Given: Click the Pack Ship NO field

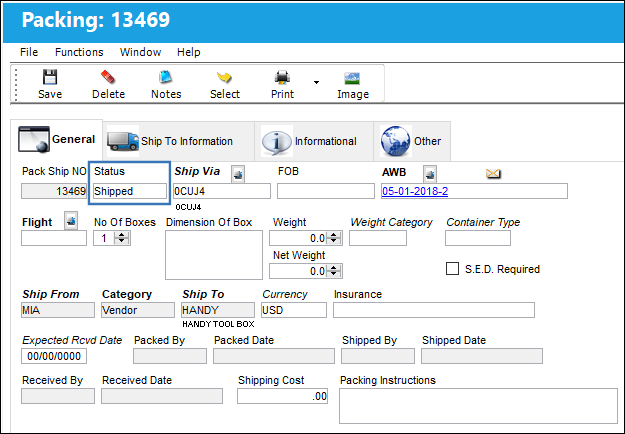Looking at the screenshot, I should coord(54,191).
